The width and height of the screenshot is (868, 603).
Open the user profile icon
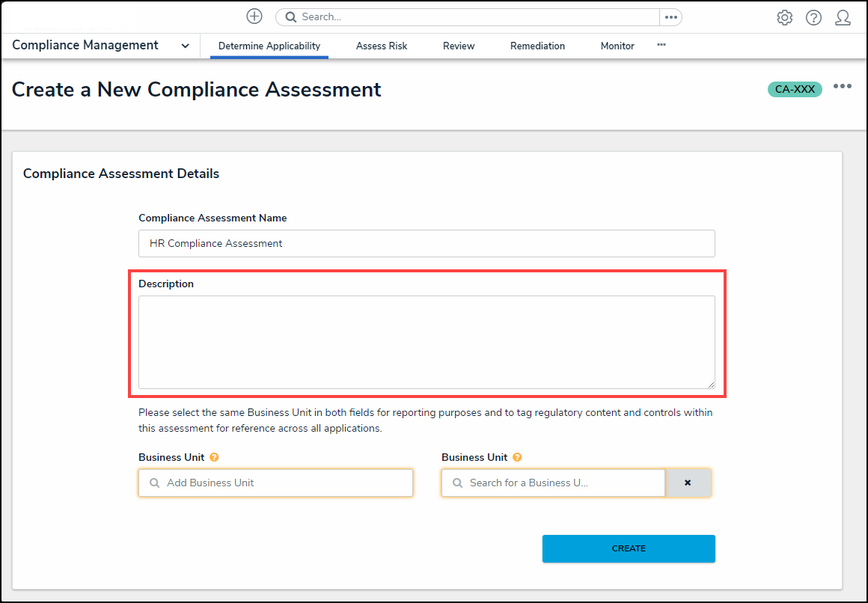[843, 18]
